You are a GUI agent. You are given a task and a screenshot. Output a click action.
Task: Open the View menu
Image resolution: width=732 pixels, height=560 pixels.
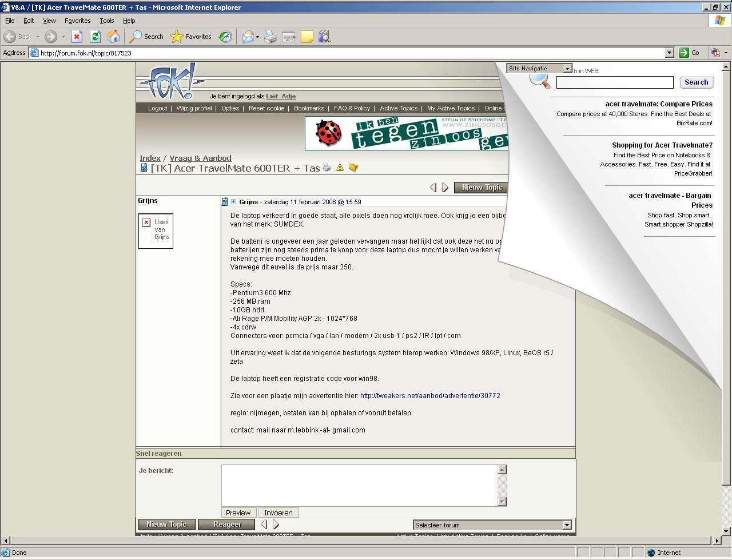tap(49, 21)
